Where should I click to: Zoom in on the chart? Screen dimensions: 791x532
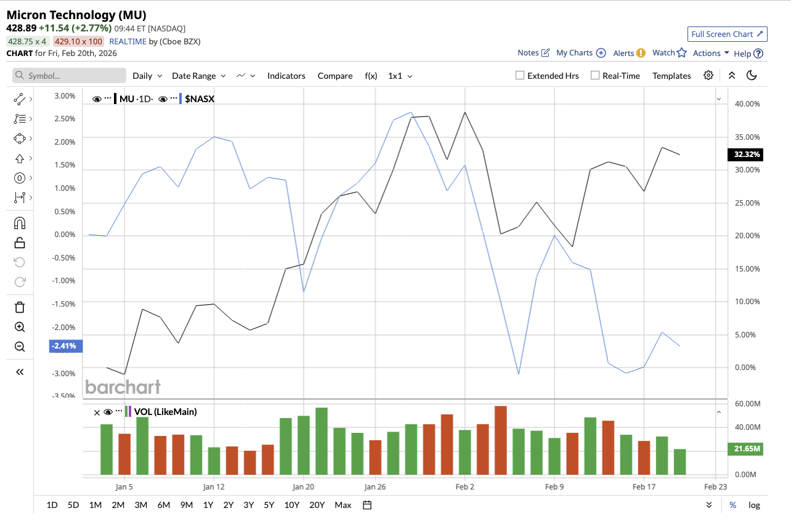18,326
